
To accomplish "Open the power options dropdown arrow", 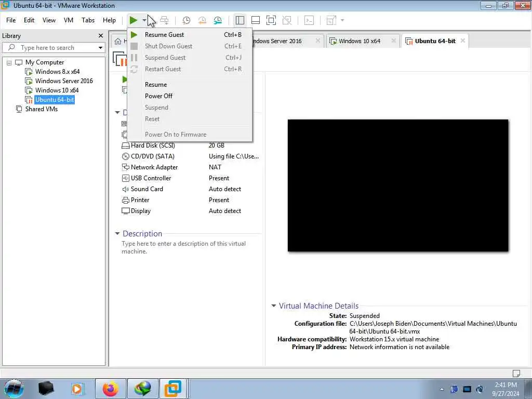I will pyautogui.click(x=144, y=20).
